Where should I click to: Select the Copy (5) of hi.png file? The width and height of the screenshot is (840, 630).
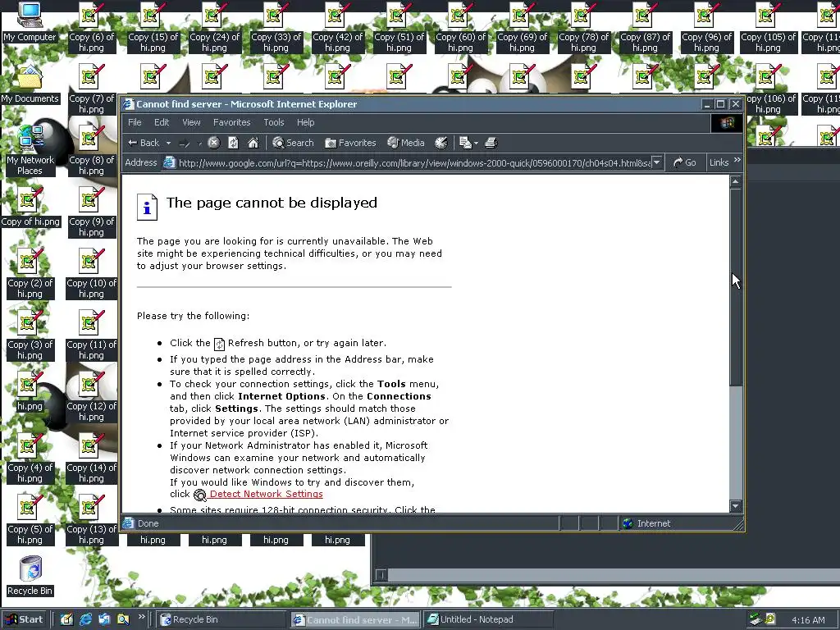click(30, 519)
